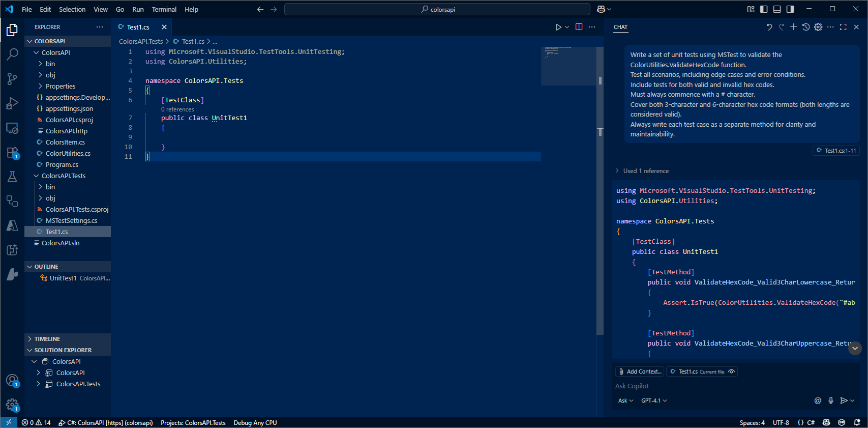Open the GPT-4.1 model picker dropdown
868x428 pixels.
(653, 401)
